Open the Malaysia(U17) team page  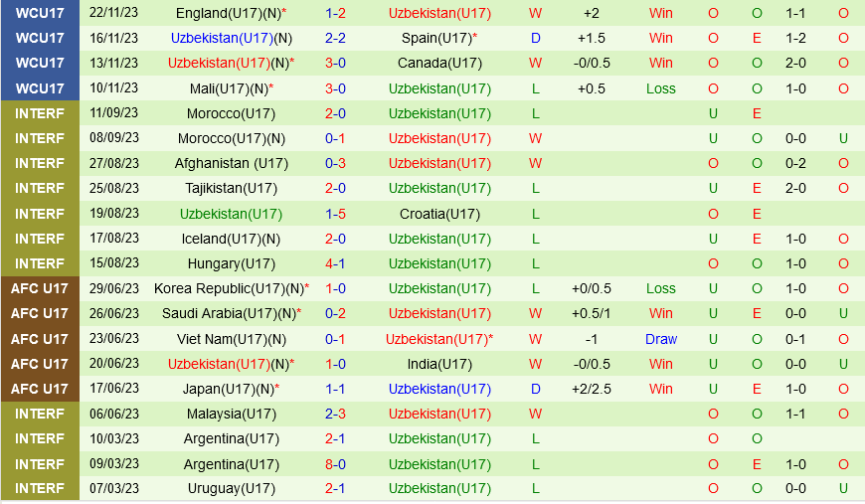[x=232, y=414]
